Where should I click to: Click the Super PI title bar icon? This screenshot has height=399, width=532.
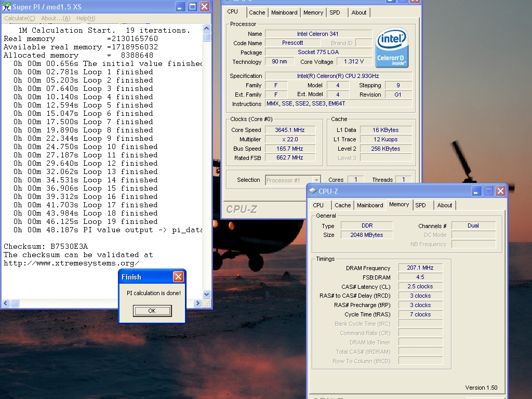click(6, 6)
